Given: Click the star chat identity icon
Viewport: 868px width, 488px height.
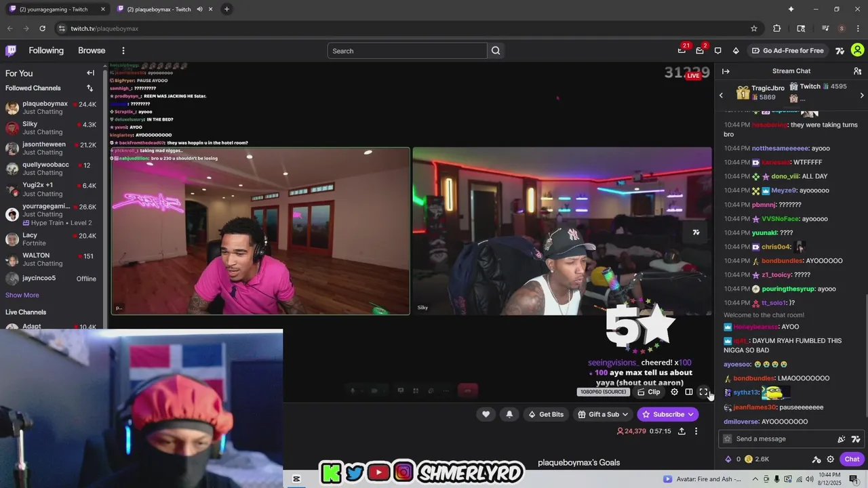Looking at the screenshot, I should 728,439.
